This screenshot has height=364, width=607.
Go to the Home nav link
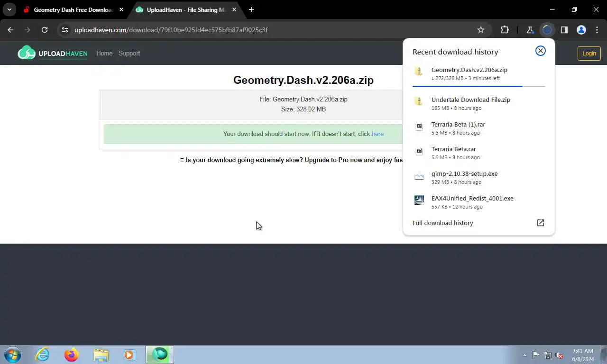104,53
